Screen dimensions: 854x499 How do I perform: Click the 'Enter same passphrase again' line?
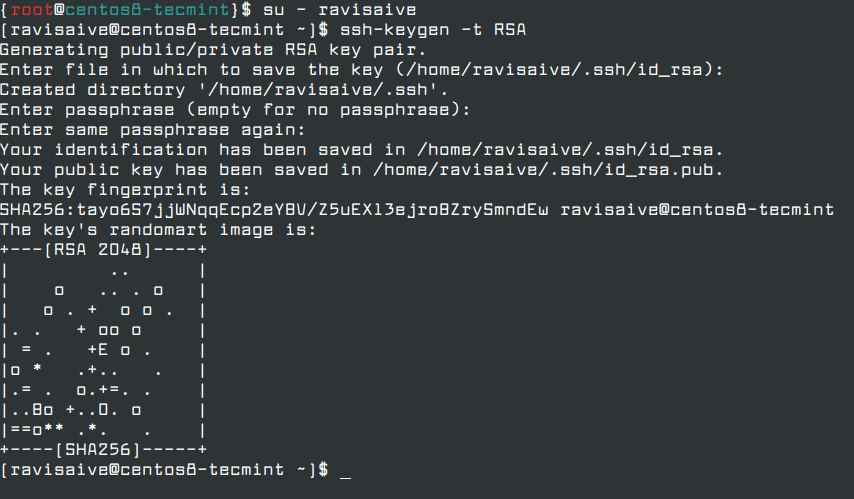coord(152,130)
